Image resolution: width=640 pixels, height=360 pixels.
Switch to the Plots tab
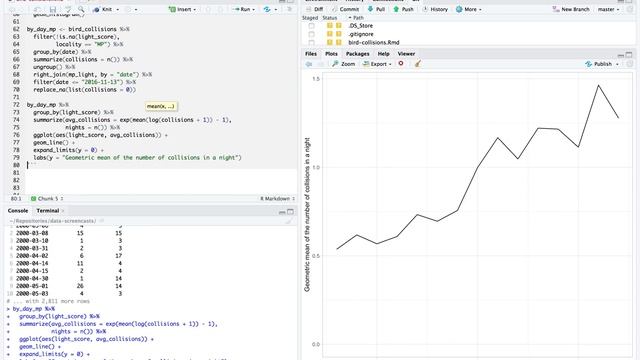[x=331, y=54]
